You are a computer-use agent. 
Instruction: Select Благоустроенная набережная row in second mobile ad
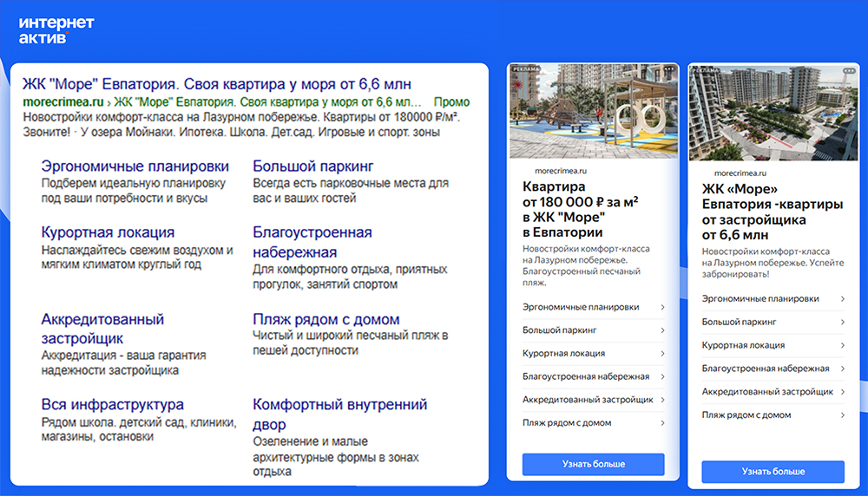click(773, 369)
